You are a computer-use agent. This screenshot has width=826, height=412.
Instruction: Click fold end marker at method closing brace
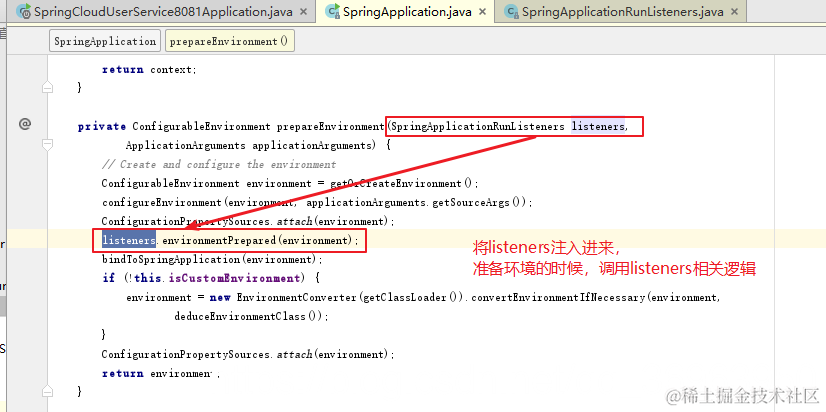pos(47,391)
